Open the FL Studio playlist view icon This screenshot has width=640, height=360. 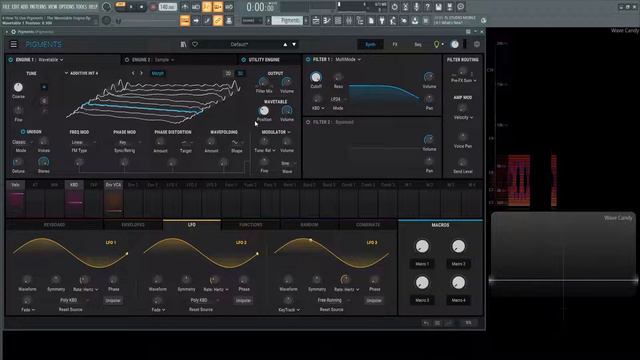(316, 20)
